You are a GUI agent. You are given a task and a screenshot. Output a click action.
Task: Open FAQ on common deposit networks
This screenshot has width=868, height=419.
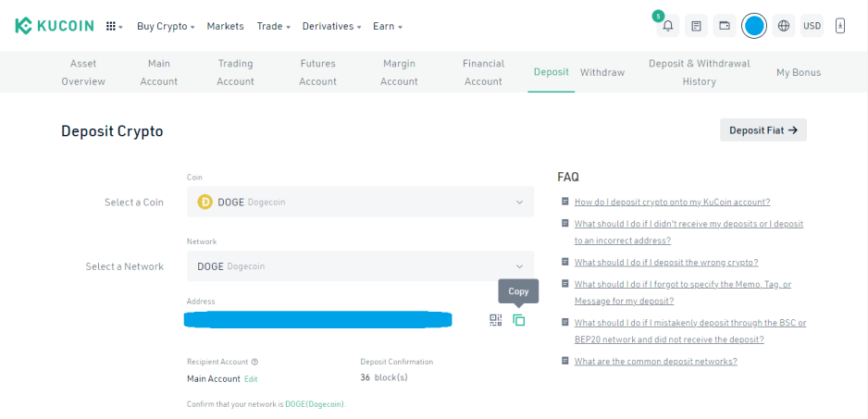[655, 362]
